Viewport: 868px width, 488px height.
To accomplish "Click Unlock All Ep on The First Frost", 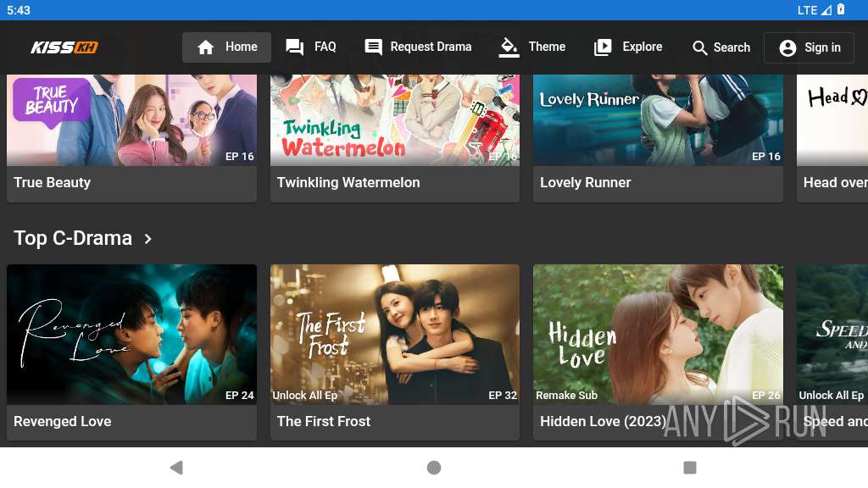I will click(x=304, y=396).
